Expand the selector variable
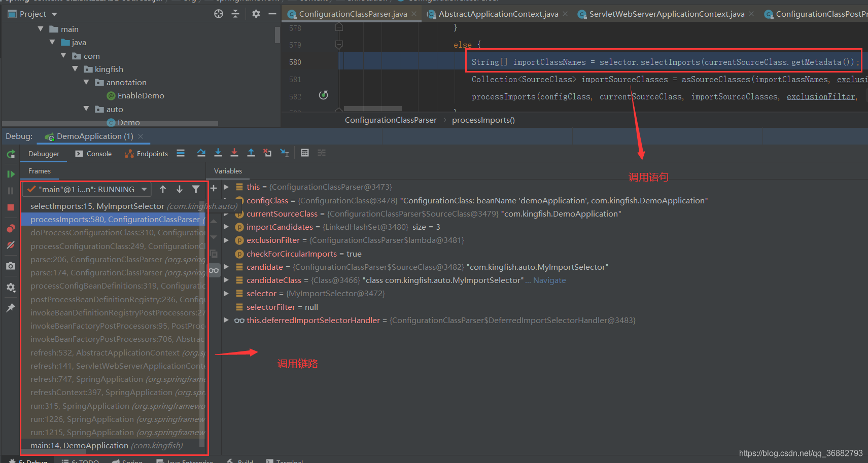This screenshot has height=463, width=868. point(226,293)
